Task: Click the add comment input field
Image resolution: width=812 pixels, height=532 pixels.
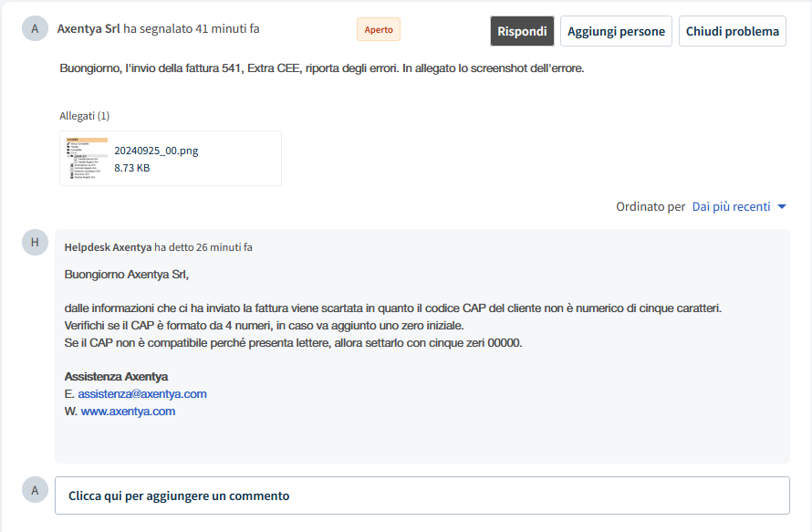Action: (422, 495)
